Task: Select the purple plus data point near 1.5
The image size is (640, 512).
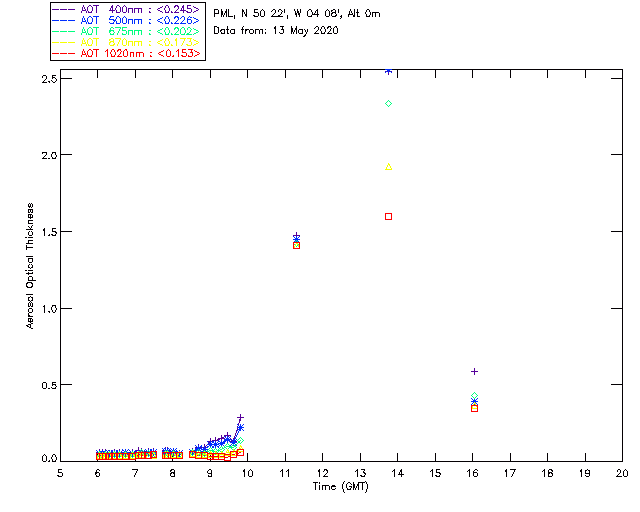Action: pos(297,236)
